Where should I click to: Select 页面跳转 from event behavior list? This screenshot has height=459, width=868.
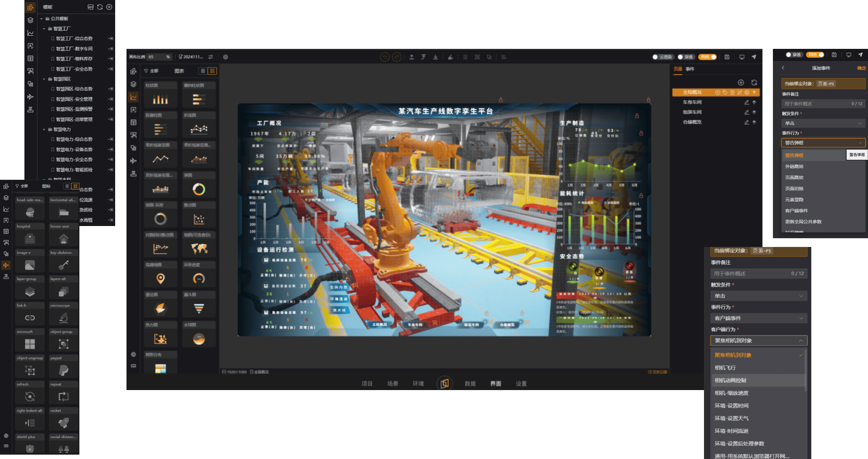(x=794, y=178)
